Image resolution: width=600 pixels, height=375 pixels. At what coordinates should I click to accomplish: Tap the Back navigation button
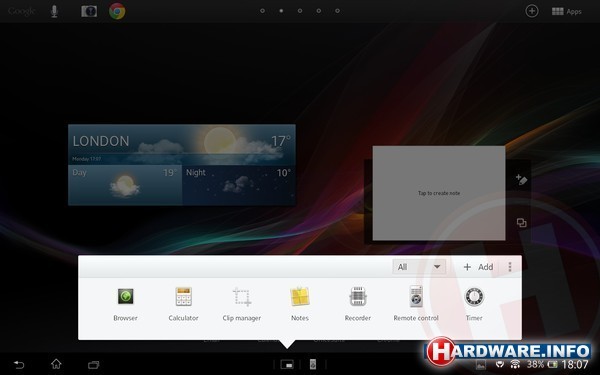[x=19, y=364]
